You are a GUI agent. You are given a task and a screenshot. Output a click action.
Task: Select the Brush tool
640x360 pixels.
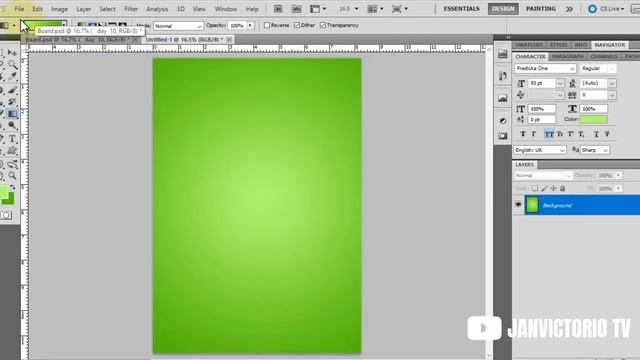pyautogui.click(x=12, y=90)
